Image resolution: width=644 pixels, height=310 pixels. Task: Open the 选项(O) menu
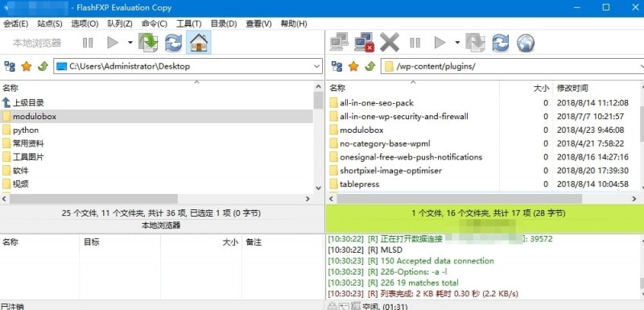coord(85,24)
